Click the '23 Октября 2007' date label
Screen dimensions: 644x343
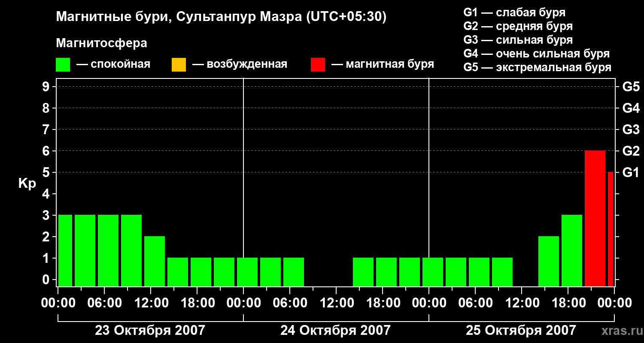(150, 331)
